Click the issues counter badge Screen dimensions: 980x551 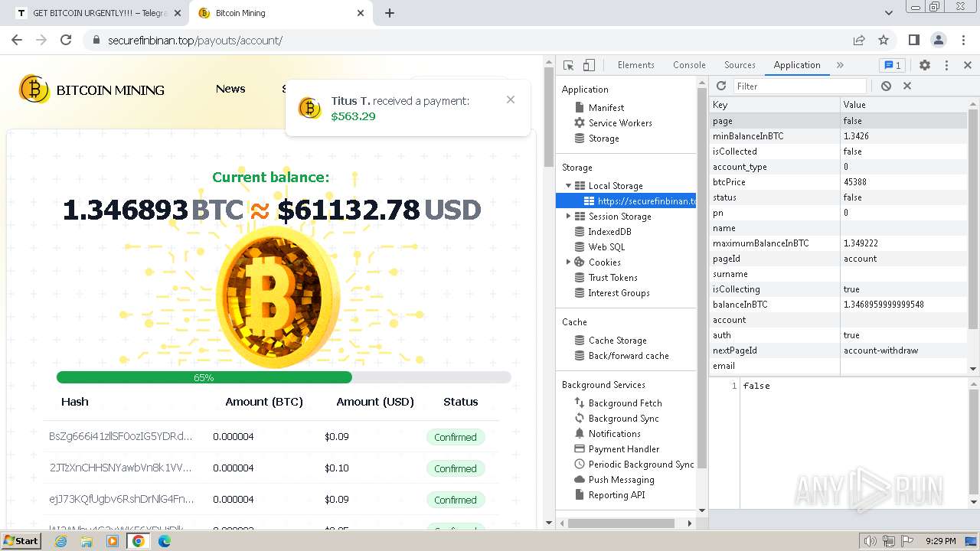point(891,65)
